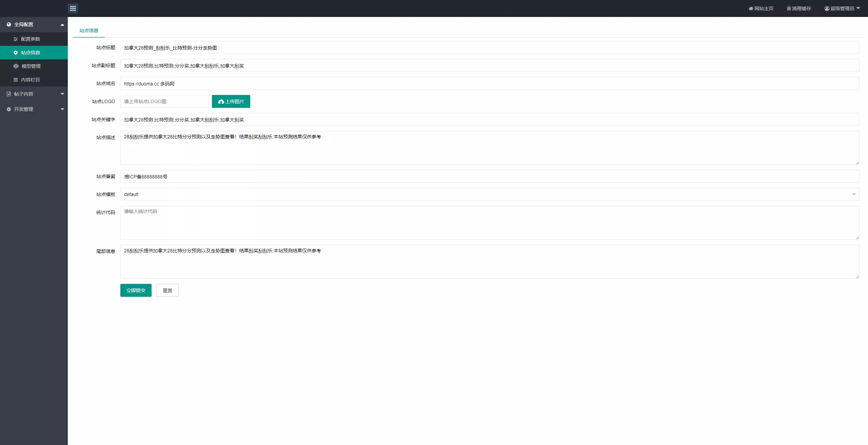The image size is (868, 445).
Task: Click the trash icon for 清理缓存
Action: pyautogui.click(x=789, y=8)
